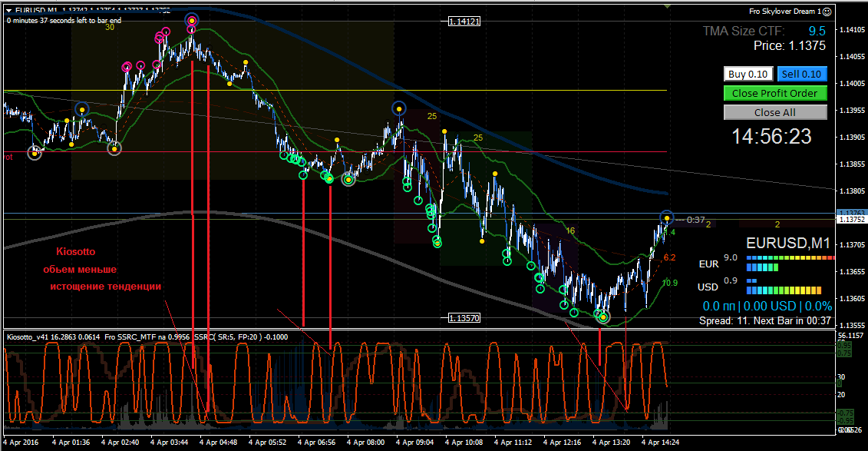Click the 'seconds left to bar end' countdown text
Viewport: 868px width, 451px height.
pyautogui.click(x=64, y=21)
